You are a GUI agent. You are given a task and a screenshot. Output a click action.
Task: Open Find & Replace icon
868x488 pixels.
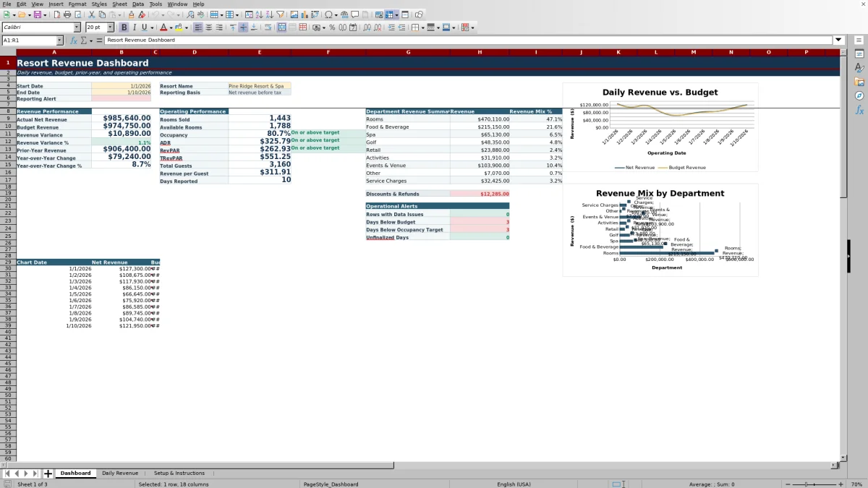point(190,14)
